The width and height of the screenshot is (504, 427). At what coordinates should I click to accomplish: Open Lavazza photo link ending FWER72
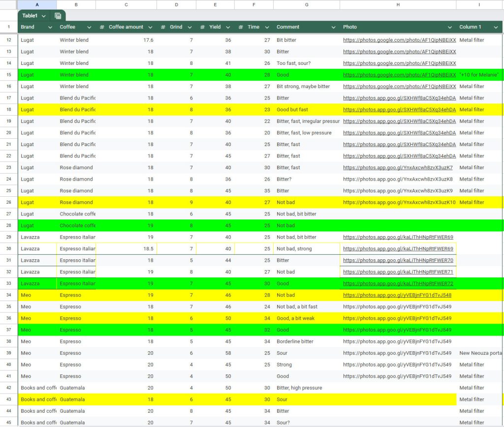(x=398, y=283)
